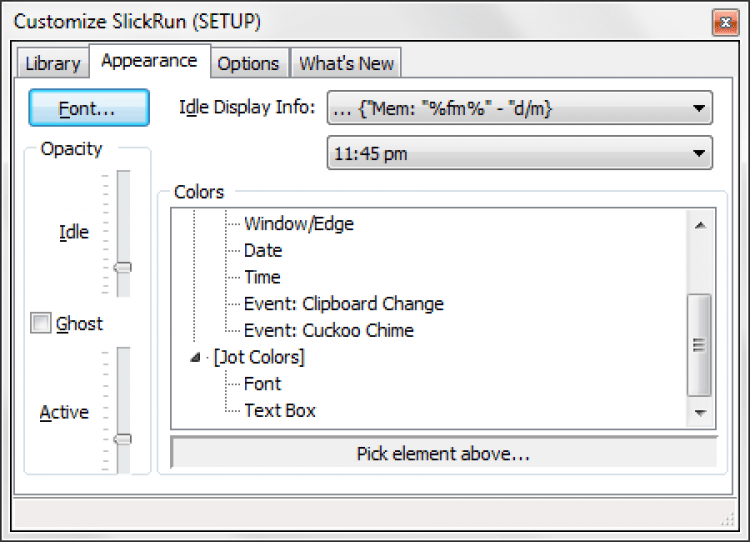Select Font under Jot Colors
This screenshot has height=542, width=750.
[262, 383]
